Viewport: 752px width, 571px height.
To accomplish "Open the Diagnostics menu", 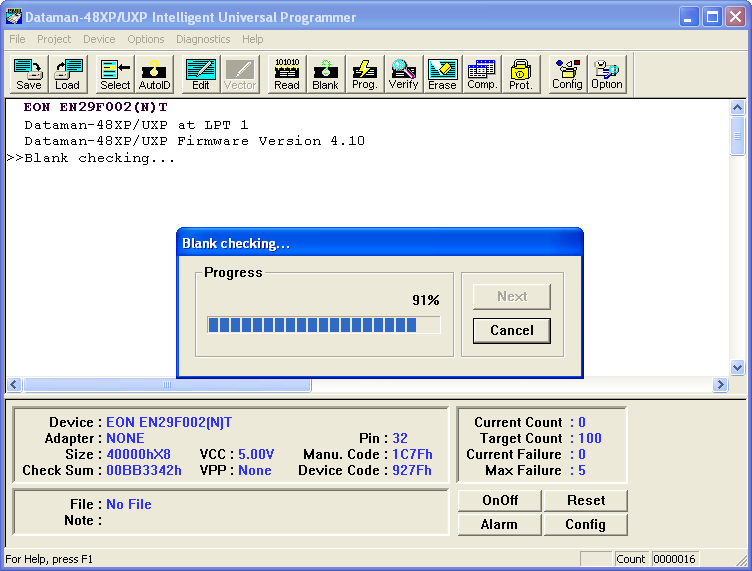I will [x=203, y=39].
